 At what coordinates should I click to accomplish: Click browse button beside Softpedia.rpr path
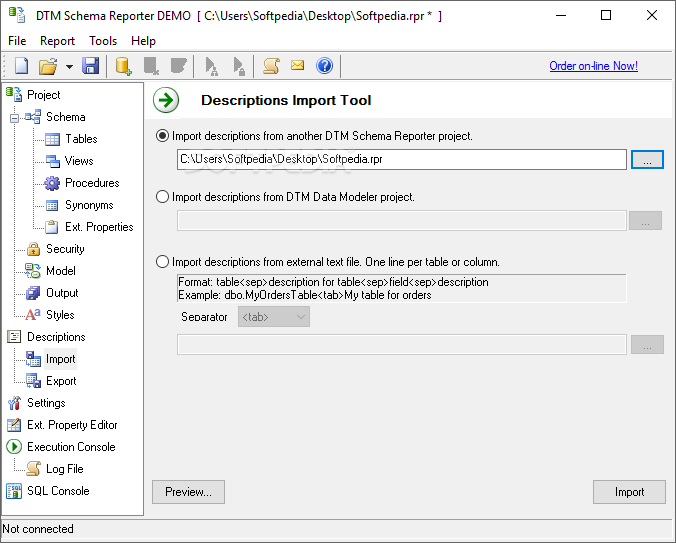(x=647, y=159)
